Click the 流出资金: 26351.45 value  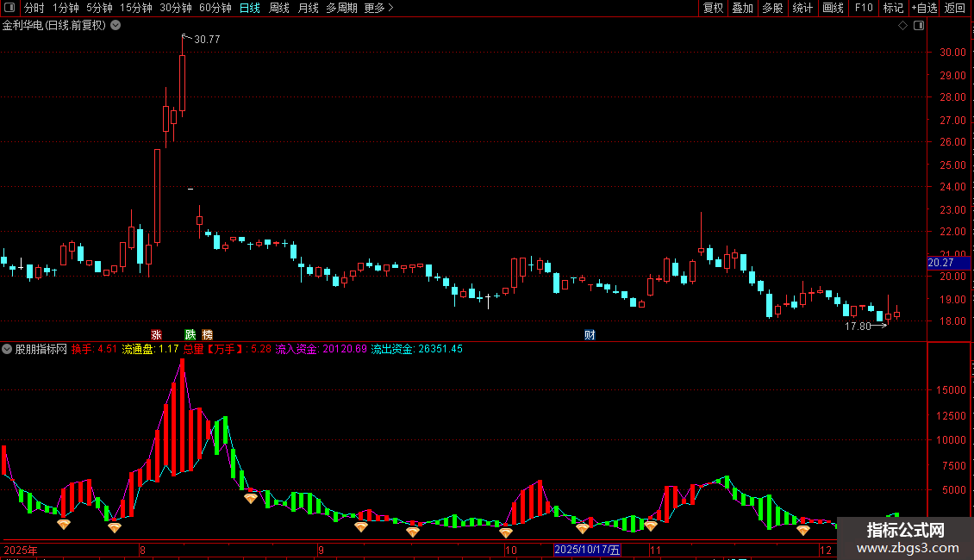click(x=417, y=349)
